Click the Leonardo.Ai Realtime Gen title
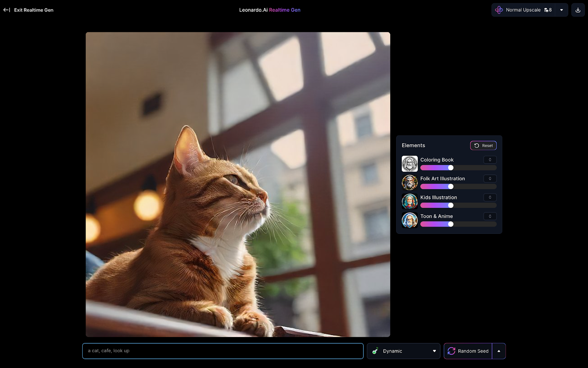Viewport: 588px width, 368px height. [270, 10]
